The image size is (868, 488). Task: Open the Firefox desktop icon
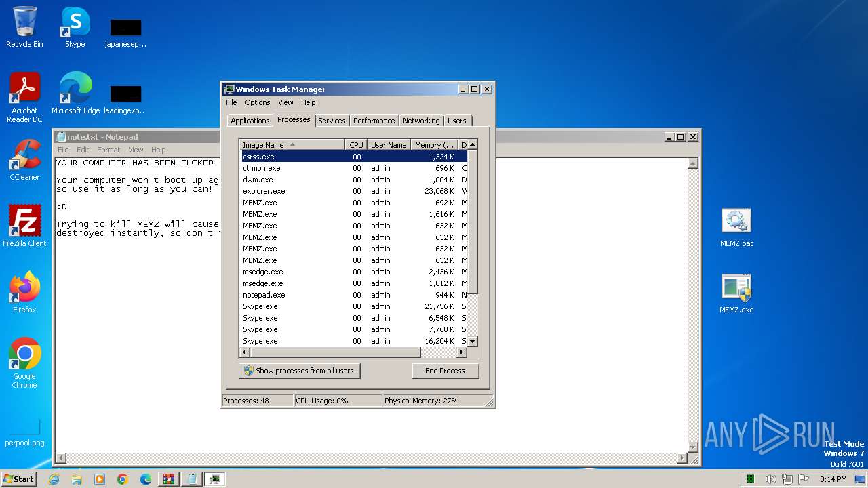point(24,293)
